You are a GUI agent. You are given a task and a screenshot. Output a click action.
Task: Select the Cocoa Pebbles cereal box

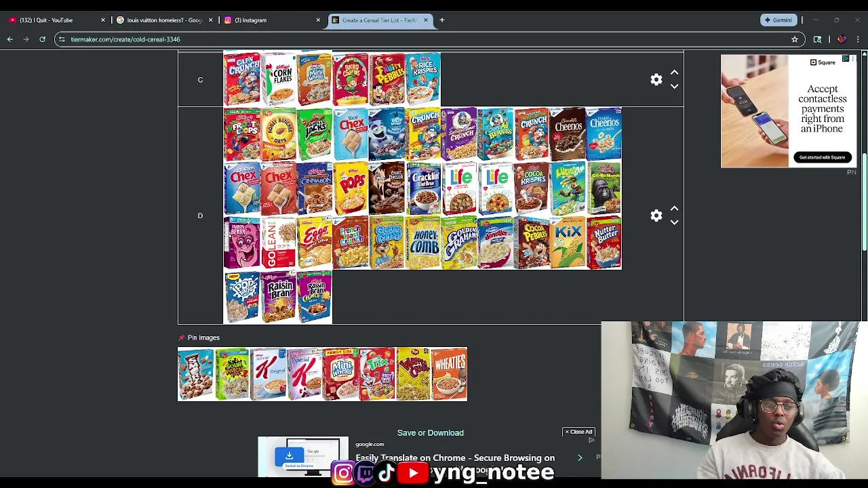(x=532, y=243)
